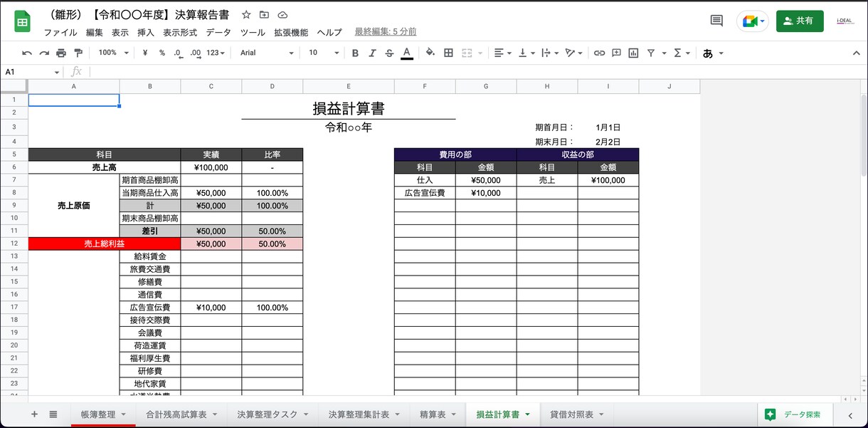Viewport: 868px width, 428px height.
Task: Add a new sheet with plus
Action: (34, 414)
